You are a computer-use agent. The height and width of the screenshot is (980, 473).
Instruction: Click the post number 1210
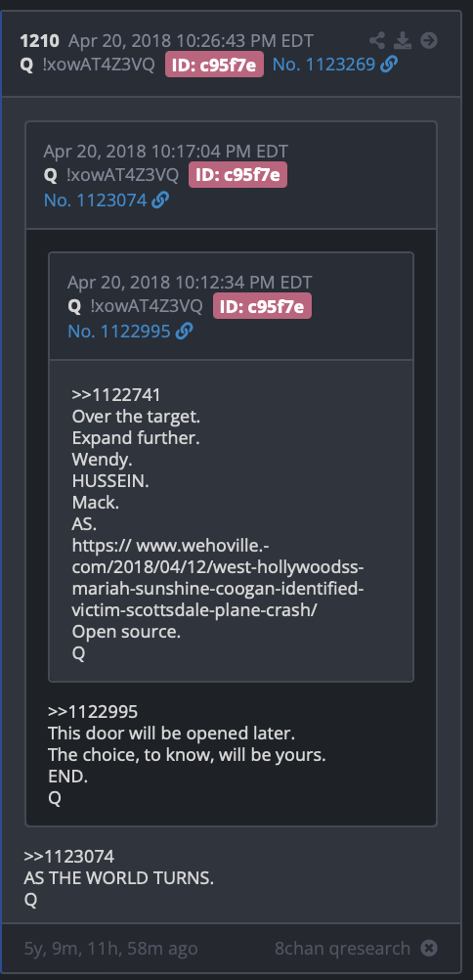click(x=39, y=41)
